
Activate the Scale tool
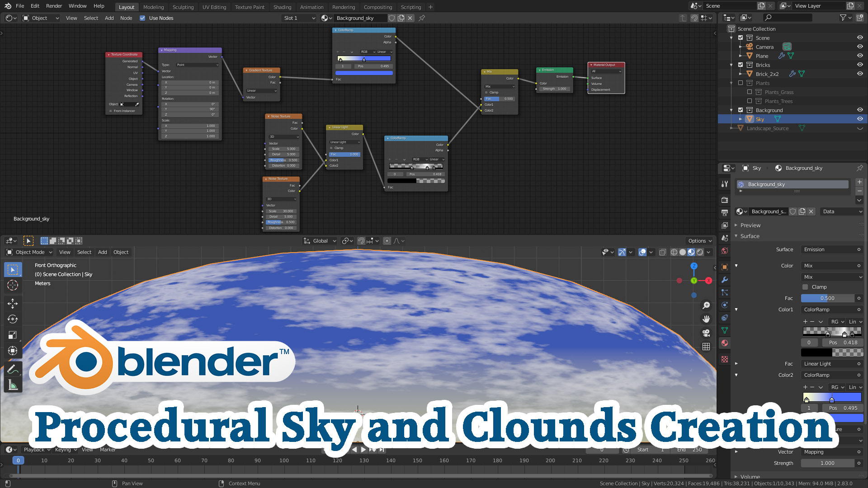pos(13,335)
